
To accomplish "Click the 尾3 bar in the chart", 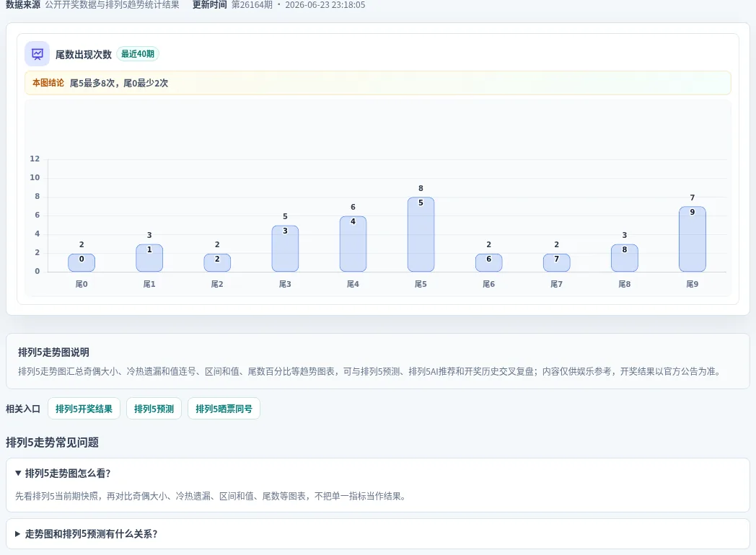I will coord(285,249).
